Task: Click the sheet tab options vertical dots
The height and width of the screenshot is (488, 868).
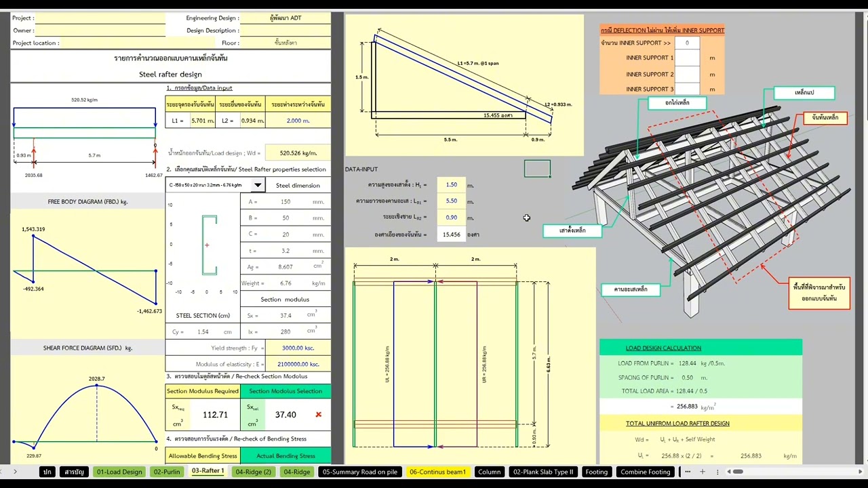Action: click(x=717, y=472)
